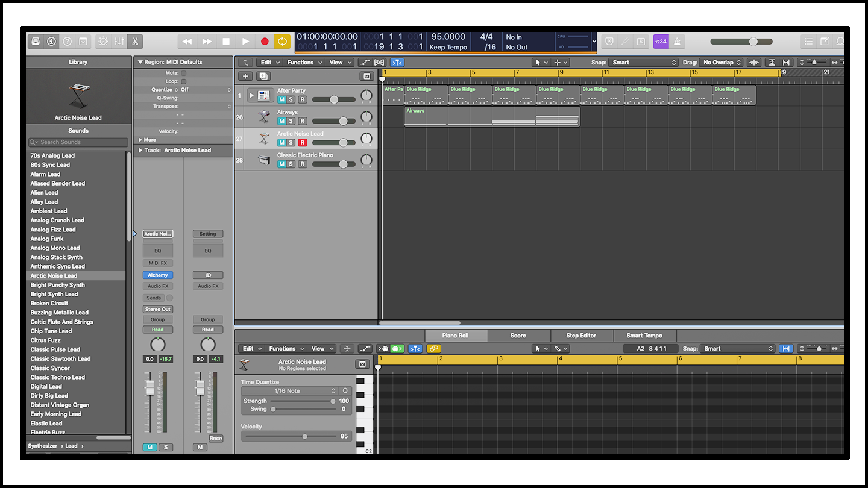This screenshot has height=488, width=868.
Task: Click the Alchemy instrument slot
Action: click(158, 275)
